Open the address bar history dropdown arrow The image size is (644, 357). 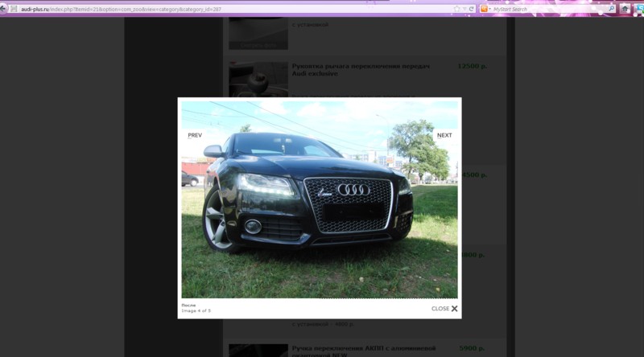click(x=464, y=9)
